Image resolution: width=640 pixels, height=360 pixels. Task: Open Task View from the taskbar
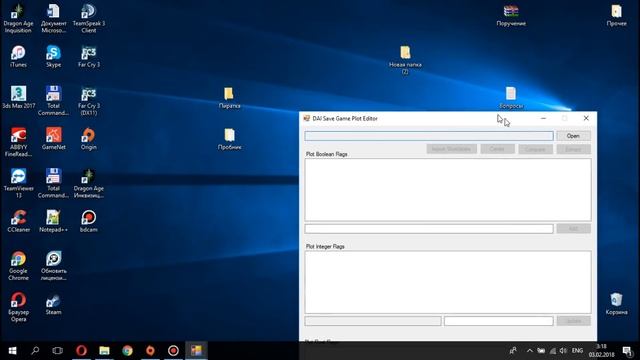[x=58, y=351]
